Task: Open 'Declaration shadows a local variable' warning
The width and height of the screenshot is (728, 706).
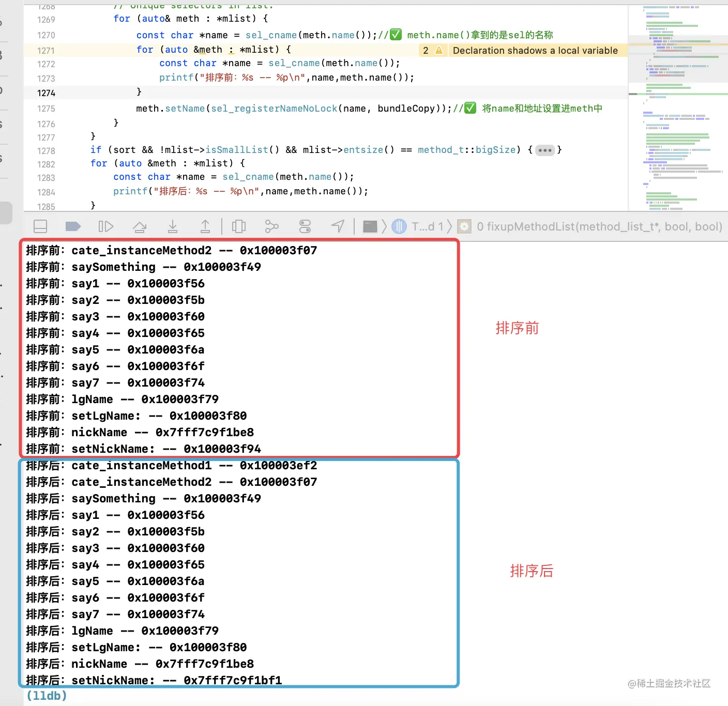Action: 535,50
